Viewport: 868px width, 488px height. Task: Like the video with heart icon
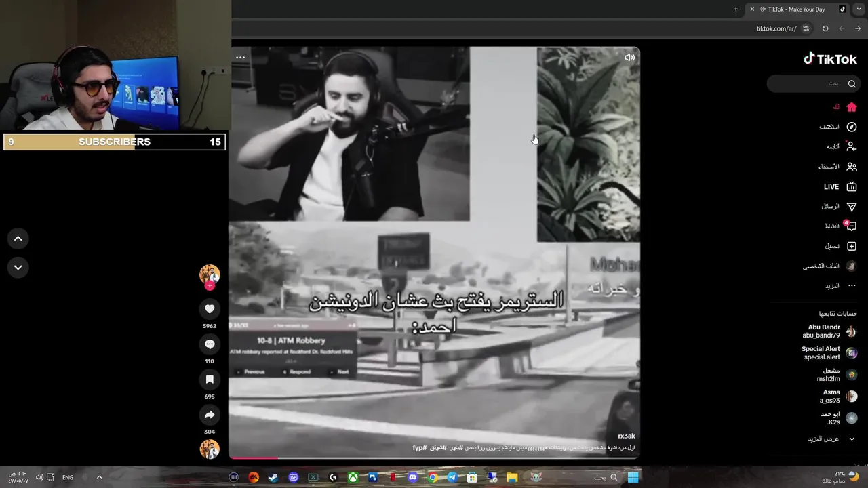pyautogui.click(x=210, y=309)
